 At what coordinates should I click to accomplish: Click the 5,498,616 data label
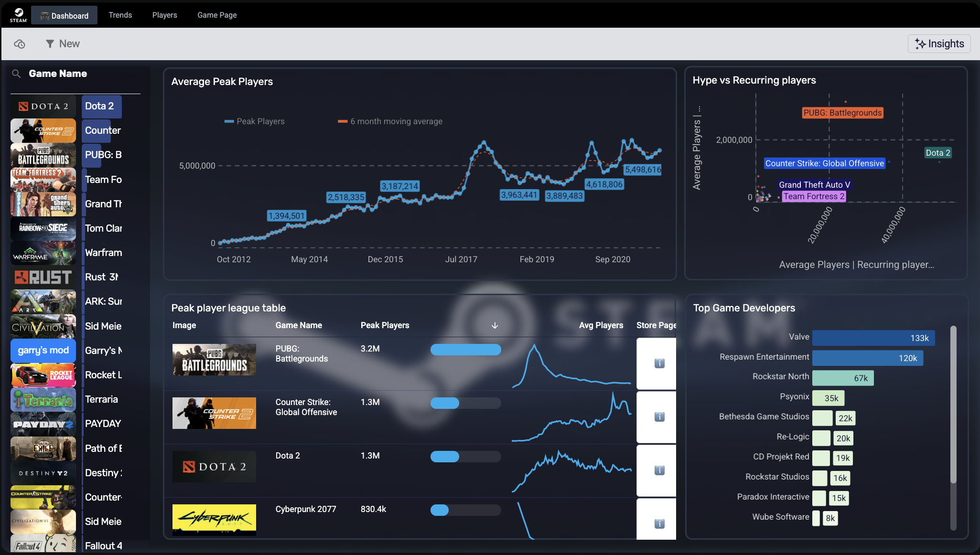tap(643, 170)
